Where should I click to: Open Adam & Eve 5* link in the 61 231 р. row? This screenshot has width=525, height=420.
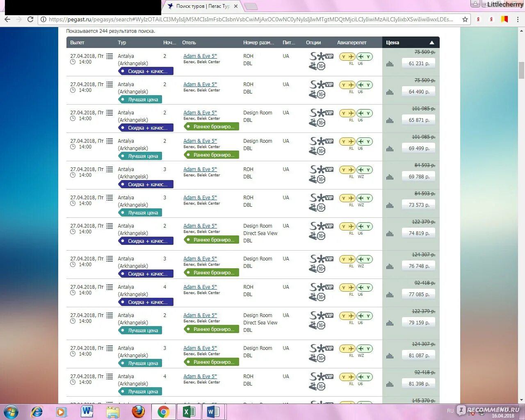(x=200, y=56)
